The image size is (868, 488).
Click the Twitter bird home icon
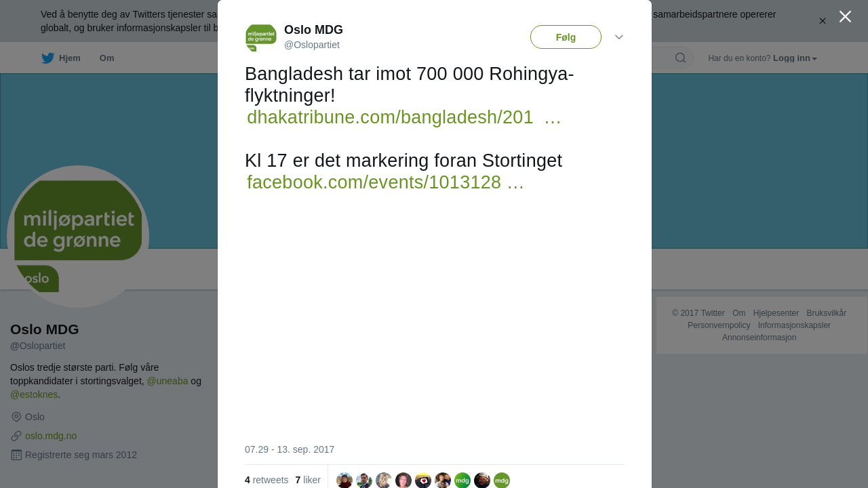pyautogui.click(x=47, y=58)
